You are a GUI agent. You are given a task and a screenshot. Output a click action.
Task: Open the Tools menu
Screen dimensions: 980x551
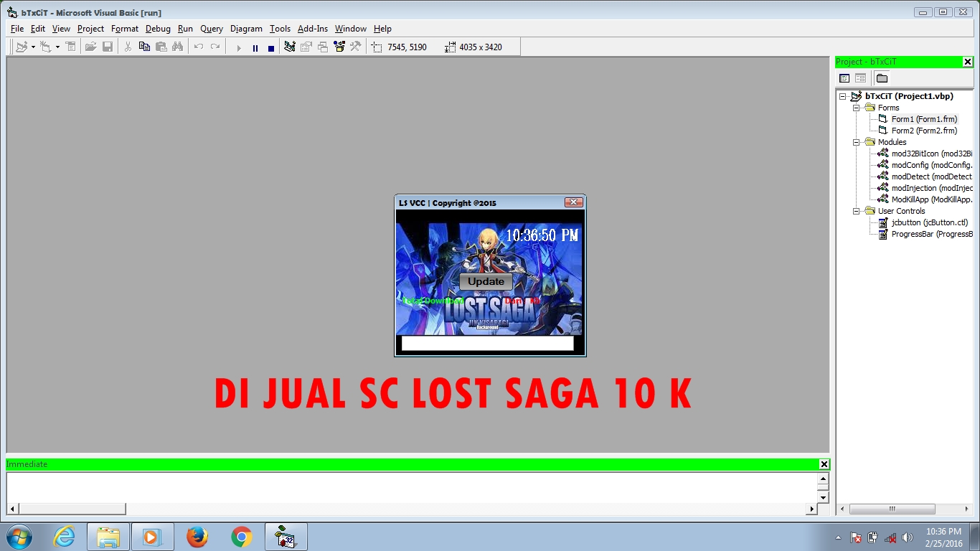point(280,29)
